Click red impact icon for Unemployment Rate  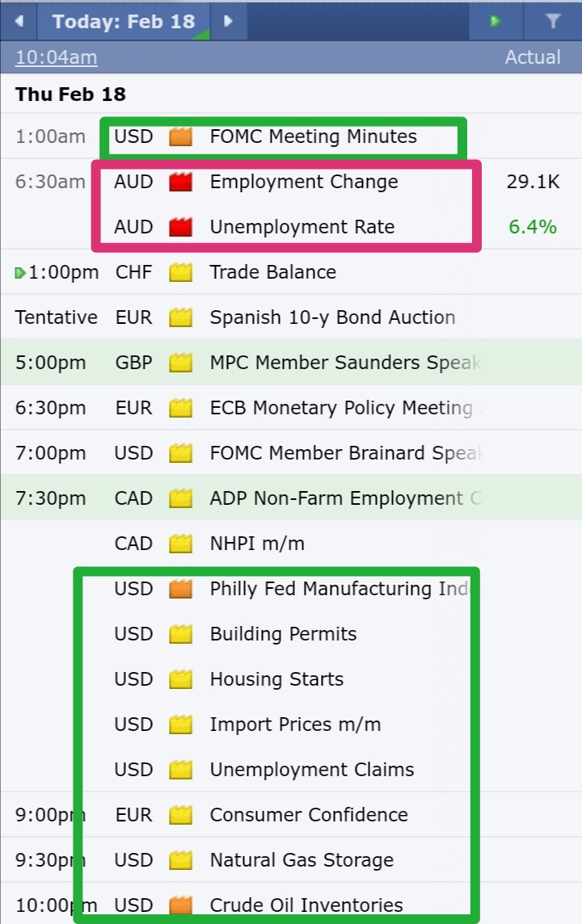(180, 227)
